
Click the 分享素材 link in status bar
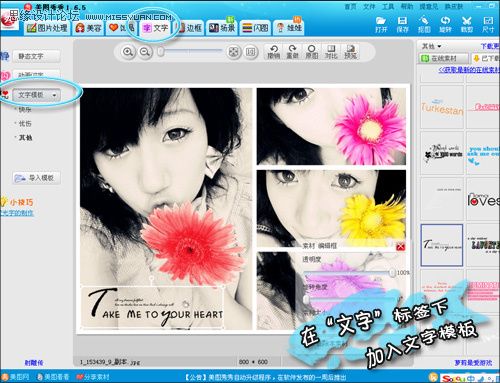point(93,377)
